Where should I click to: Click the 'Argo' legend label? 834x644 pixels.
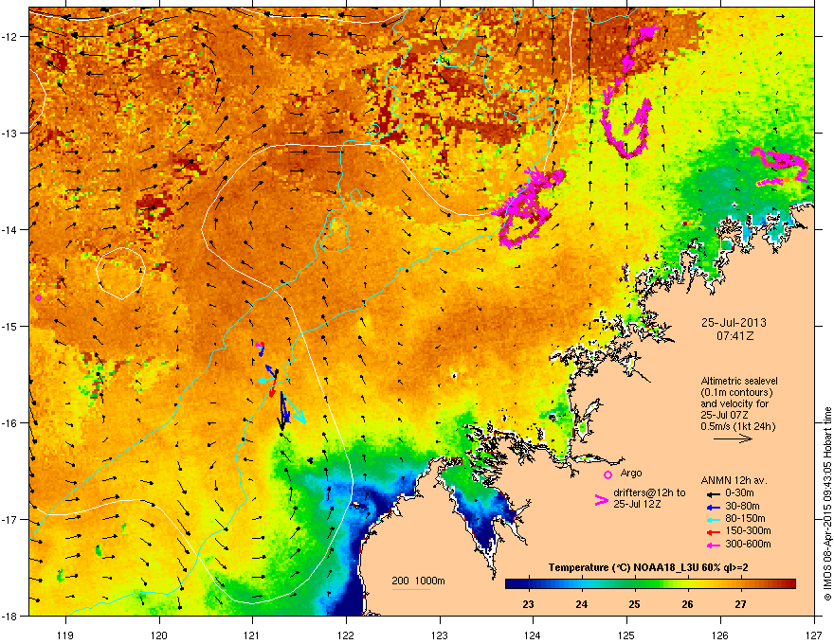(631, 473)
